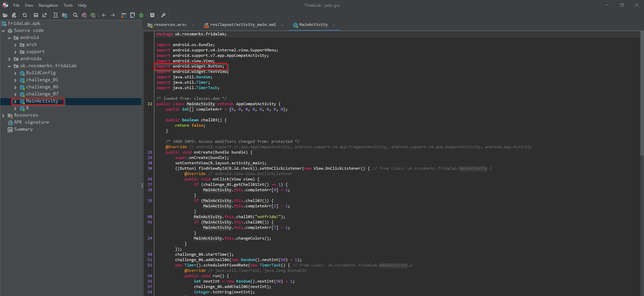Select the MainActivity editor tab

click(x=313, y=25)
